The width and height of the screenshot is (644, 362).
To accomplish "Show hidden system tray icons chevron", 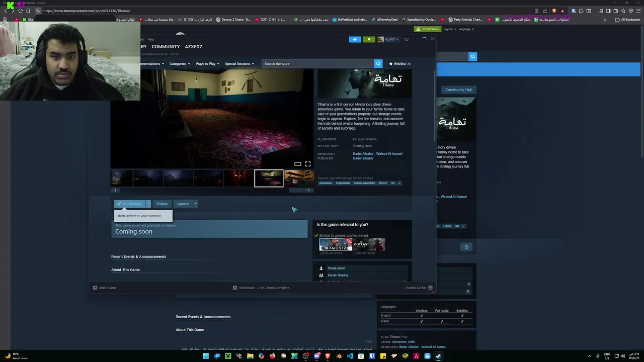I will [590, 356].
